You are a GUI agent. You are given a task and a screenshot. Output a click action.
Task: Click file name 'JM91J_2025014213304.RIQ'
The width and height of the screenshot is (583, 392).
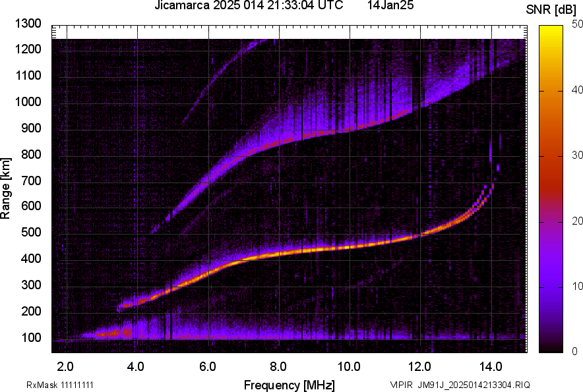474,385
